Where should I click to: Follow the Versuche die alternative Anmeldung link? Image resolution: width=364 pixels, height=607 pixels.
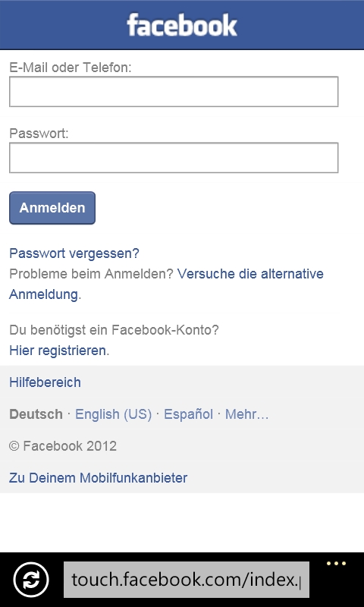(166, 284)
